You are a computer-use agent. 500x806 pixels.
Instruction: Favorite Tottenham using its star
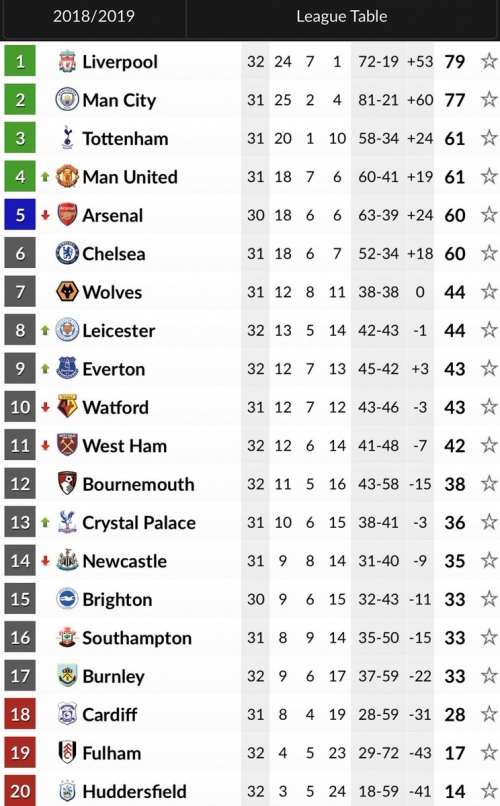(x=489, y=138)
